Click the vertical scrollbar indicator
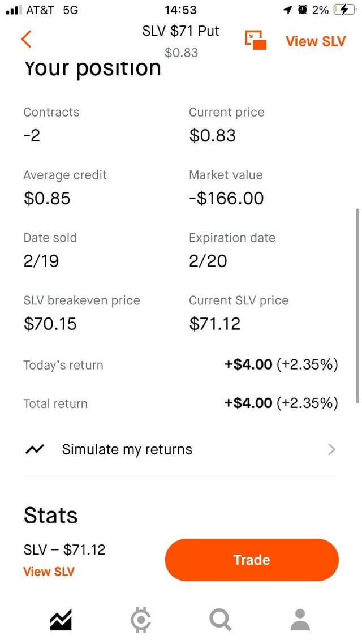The image size is (362, 644). click(x=357, y=306)
